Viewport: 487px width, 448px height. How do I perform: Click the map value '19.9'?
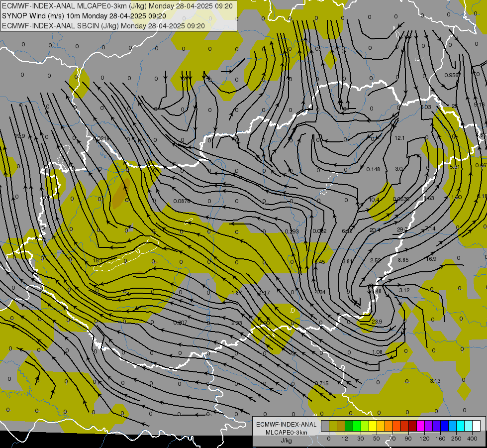20,136
